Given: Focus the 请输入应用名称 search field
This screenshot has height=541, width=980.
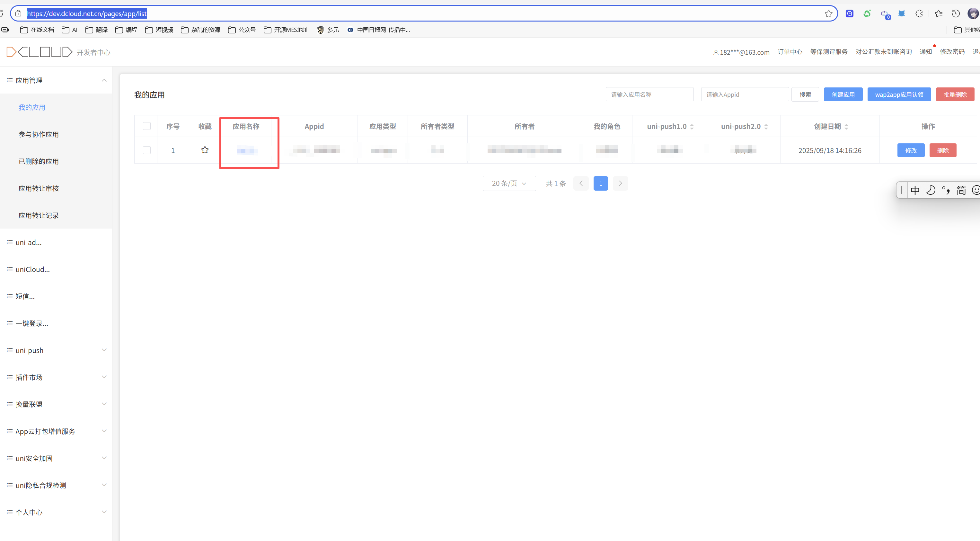Looking at the screenshot, I should (x=649, y=95).
